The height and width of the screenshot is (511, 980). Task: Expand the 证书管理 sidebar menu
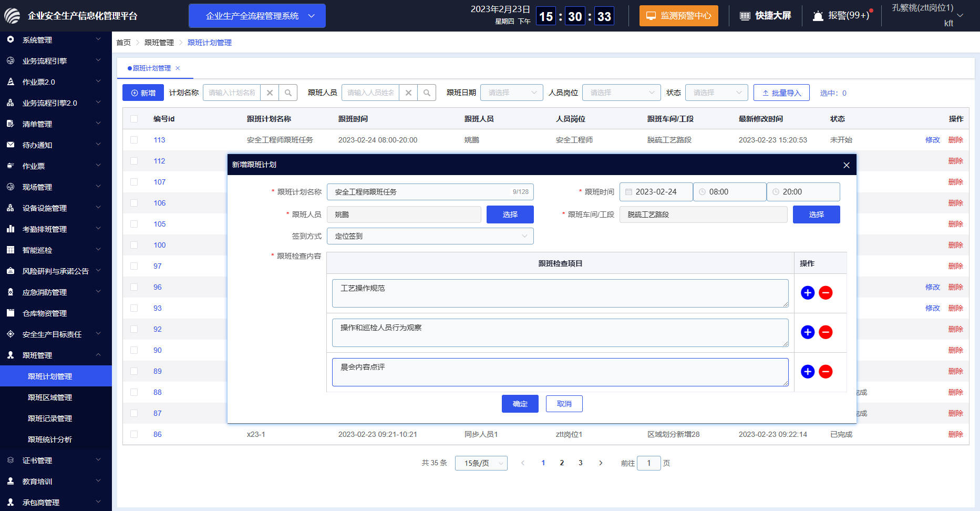coord(56,461)
